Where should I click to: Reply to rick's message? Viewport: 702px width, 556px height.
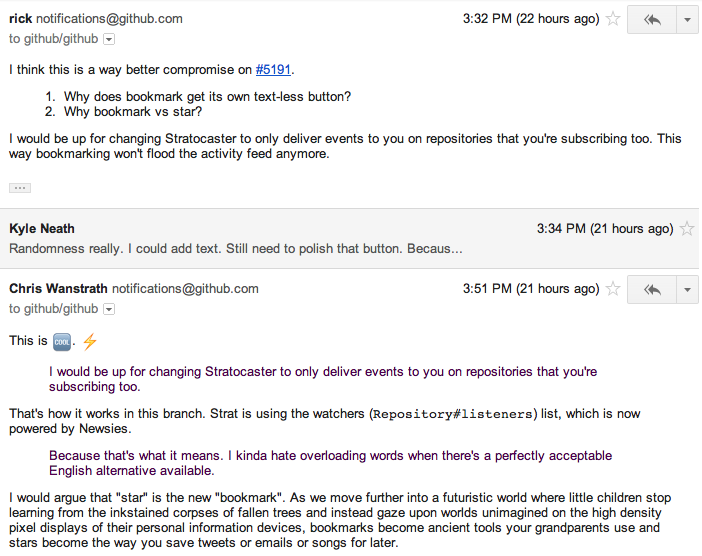click(x=652, y=19)
